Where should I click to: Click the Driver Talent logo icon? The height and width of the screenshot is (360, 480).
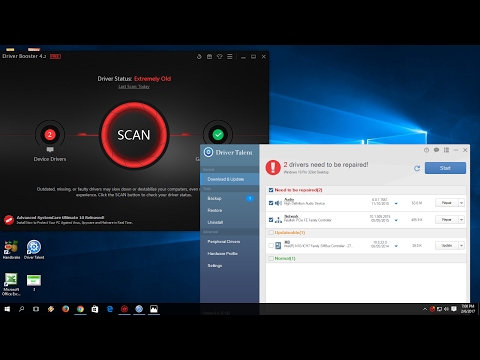tap(208, 152)
